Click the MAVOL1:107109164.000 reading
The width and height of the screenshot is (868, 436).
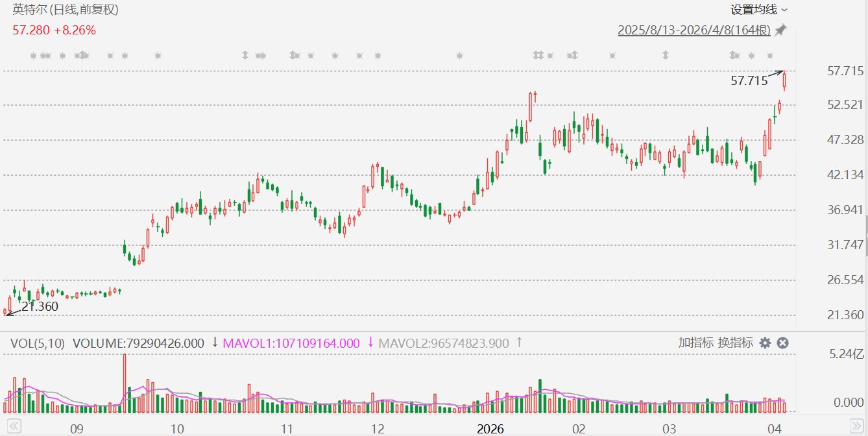291,343
